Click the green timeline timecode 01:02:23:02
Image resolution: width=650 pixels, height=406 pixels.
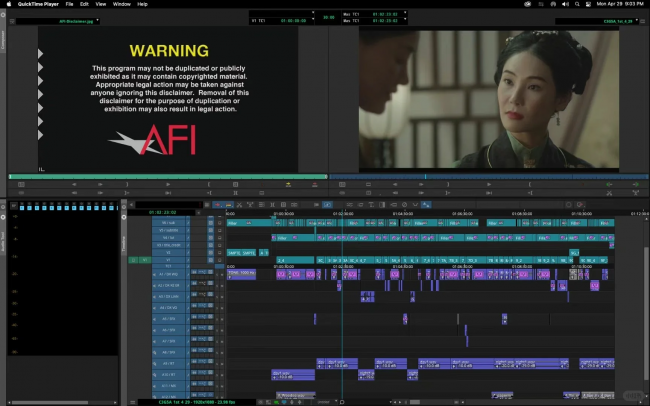162,212
